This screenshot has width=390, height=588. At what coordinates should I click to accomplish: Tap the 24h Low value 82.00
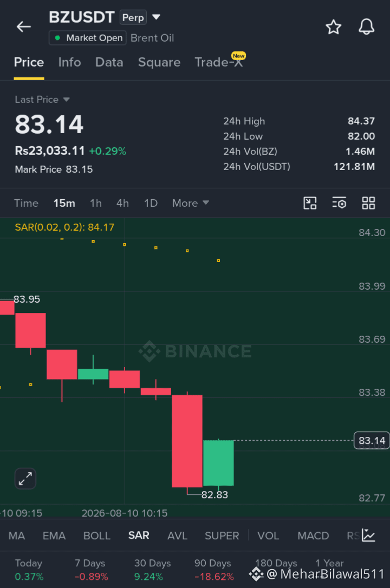coord(361,136)
